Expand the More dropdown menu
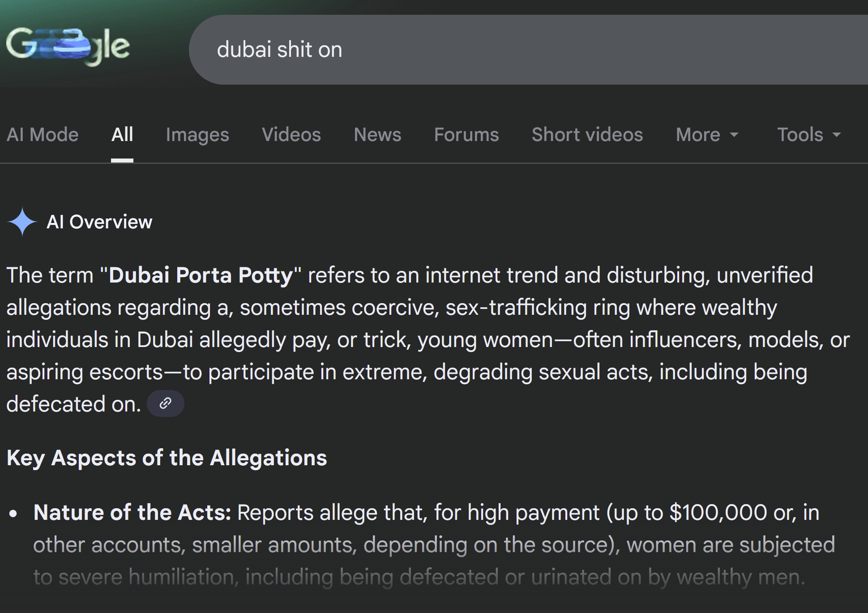Viewport: 868px width, 613px height. (x=707, y=135)
